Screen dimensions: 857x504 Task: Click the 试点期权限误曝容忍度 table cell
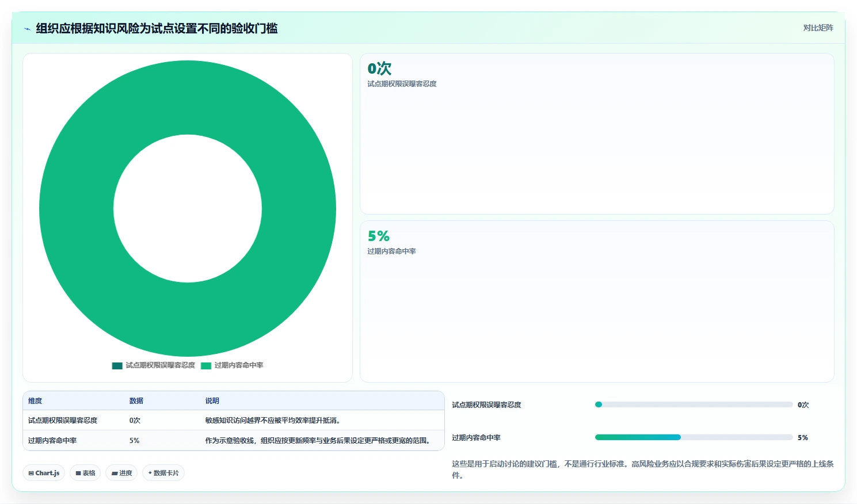(63, 421)
